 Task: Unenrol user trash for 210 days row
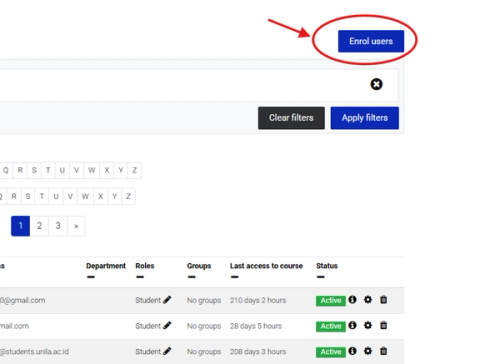[x=384, y=300]
